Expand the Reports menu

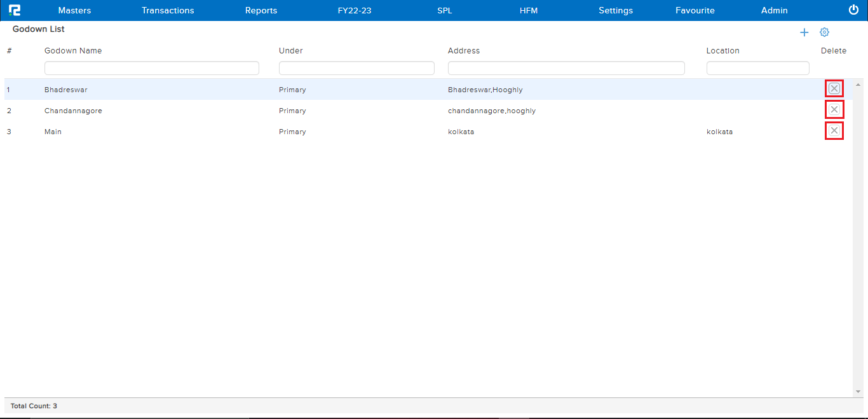click(x=261, y=11)
